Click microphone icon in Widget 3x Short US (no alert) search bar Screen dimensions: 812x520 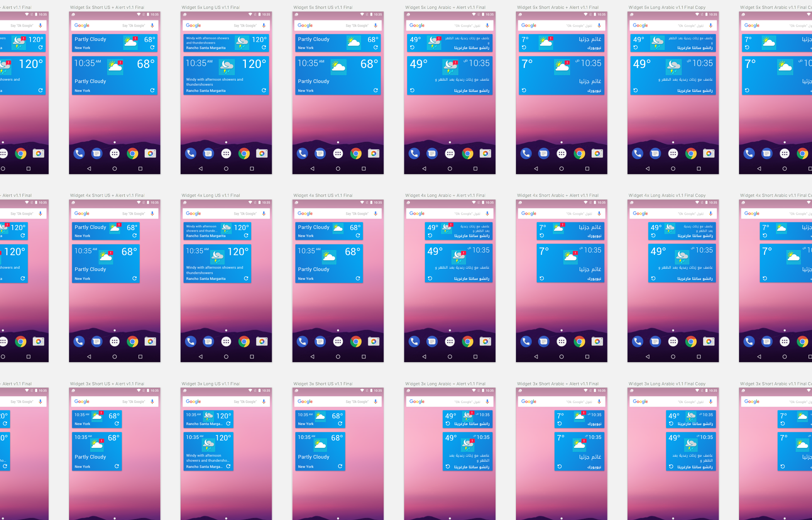[376, 401]
